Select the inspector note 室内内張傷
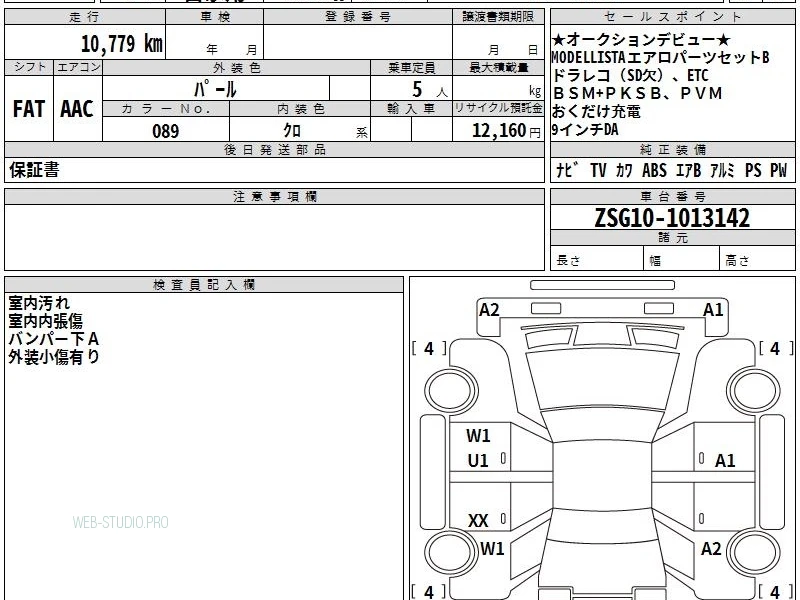Image resolution: width=800 pixels, height=600 pixels. pos(45,321)
